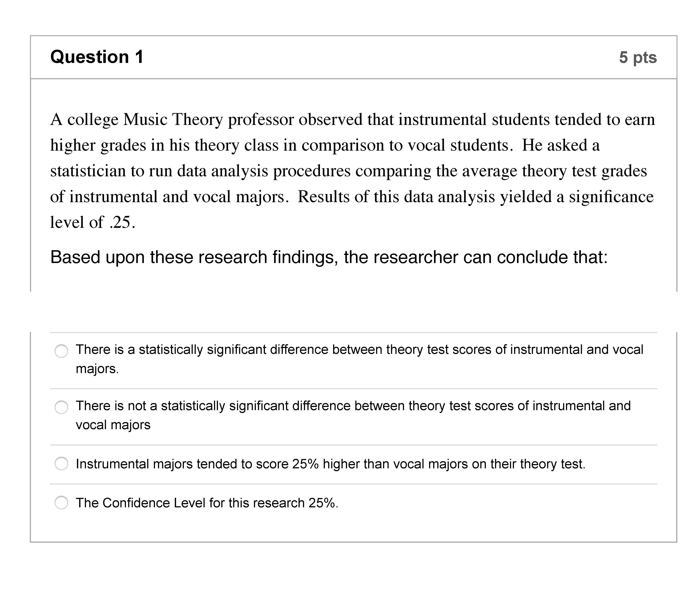The height and width of the screenshot is (589, 700).
Task: Click 'The Confidence Level for this research 25%' text
Action: [207, 503]
